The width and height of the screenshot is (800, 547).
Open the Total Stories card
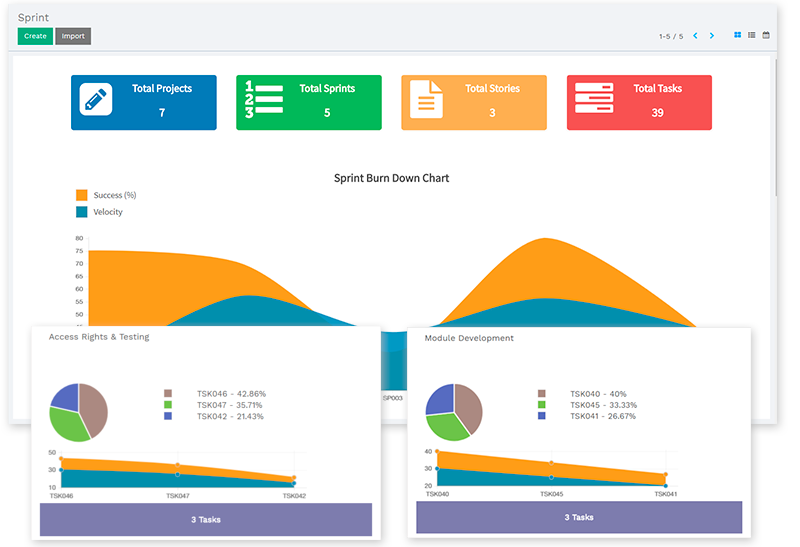474,103
